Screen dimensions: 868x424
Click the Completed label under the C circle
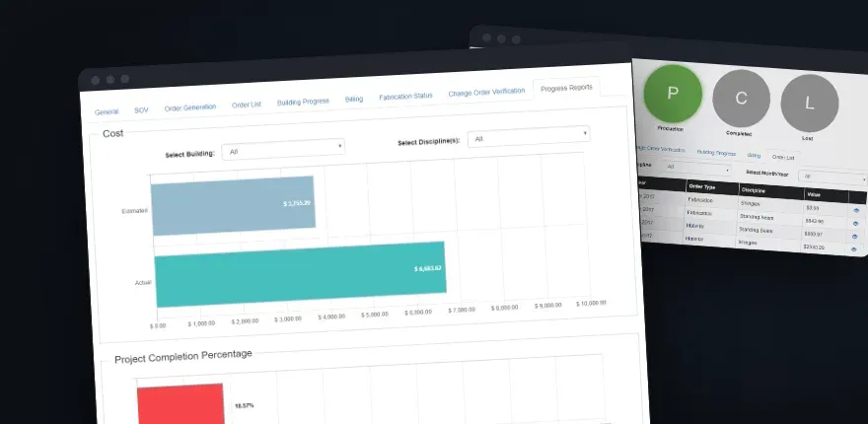point(739,133)
